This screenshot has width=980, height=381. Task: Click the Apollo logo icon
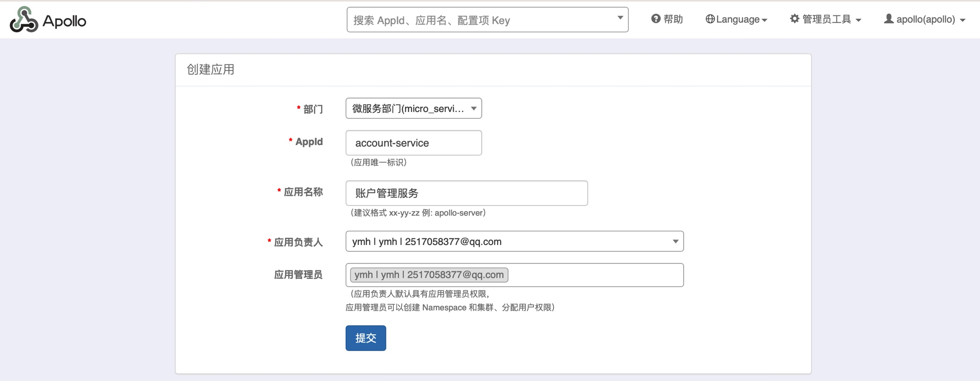tap(24, 20)
